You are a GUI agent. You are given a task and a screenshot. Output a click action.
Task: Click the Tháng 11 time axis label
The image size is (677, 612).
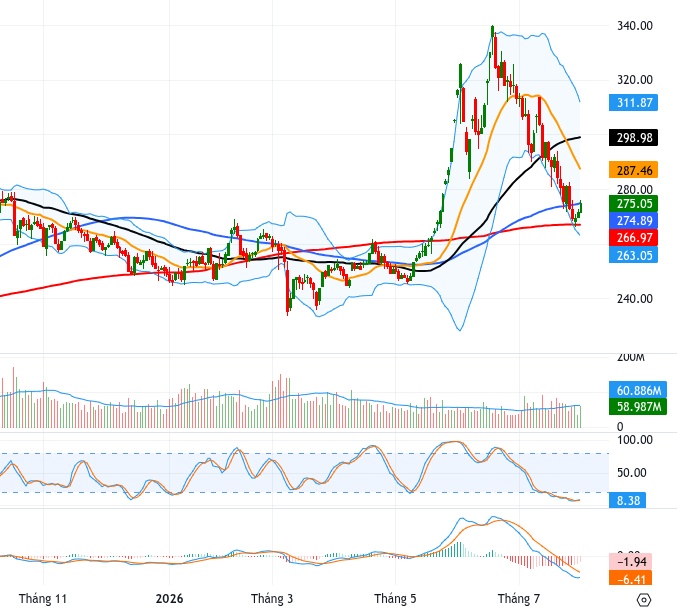coord(43,599)
